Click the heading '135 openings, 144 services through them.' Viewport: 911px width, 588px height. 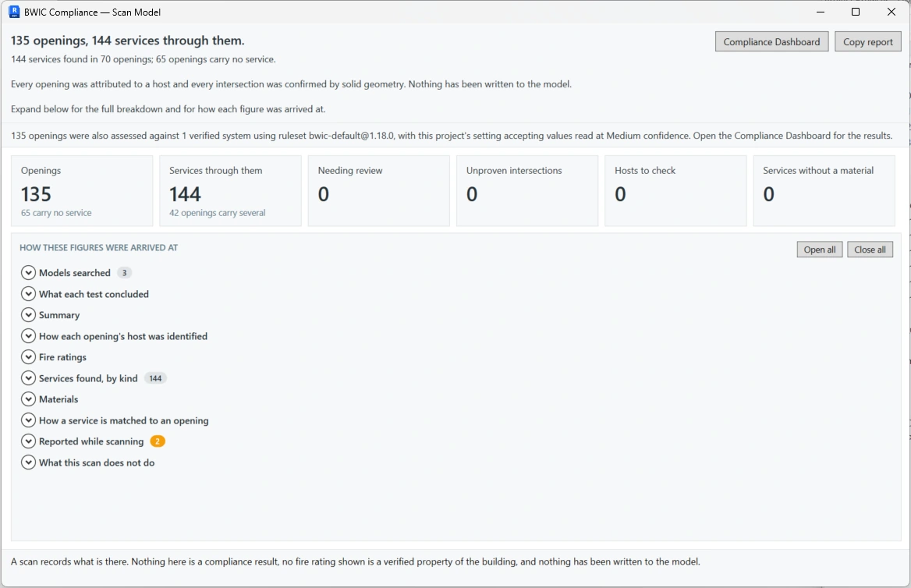[x=128, y=41]
